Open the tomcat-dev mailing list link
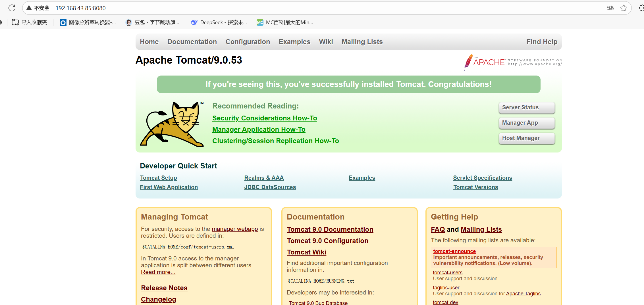 (445, 302)
